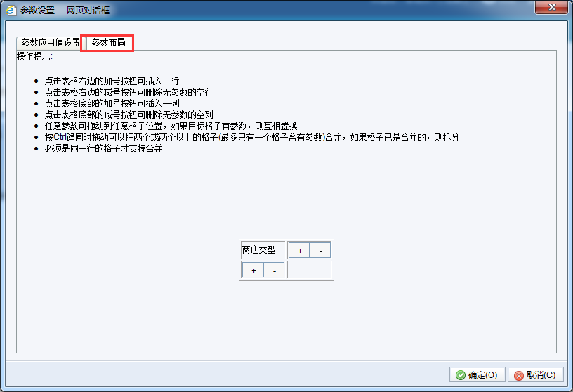Click the 参数设置 -- 网页对话框 title text
The height and width of the screenshot is (392, 573).
point(65,11)
